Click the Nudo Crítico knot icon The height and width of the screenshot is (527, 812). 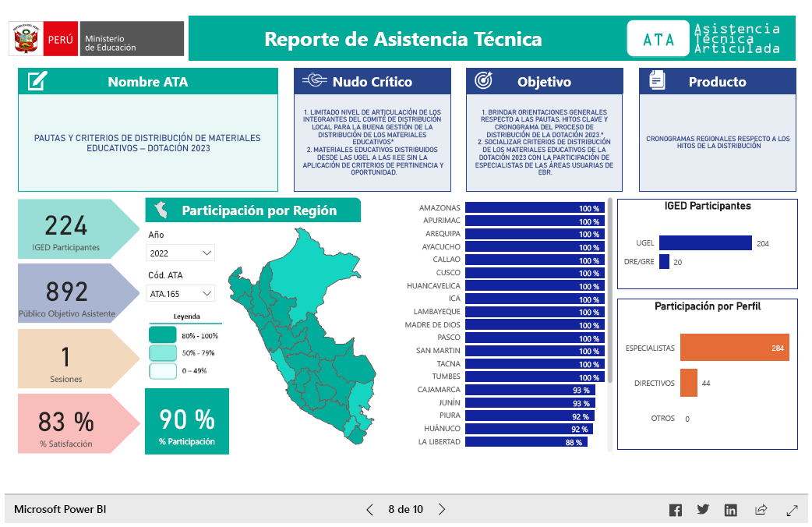tap(315, 80)
